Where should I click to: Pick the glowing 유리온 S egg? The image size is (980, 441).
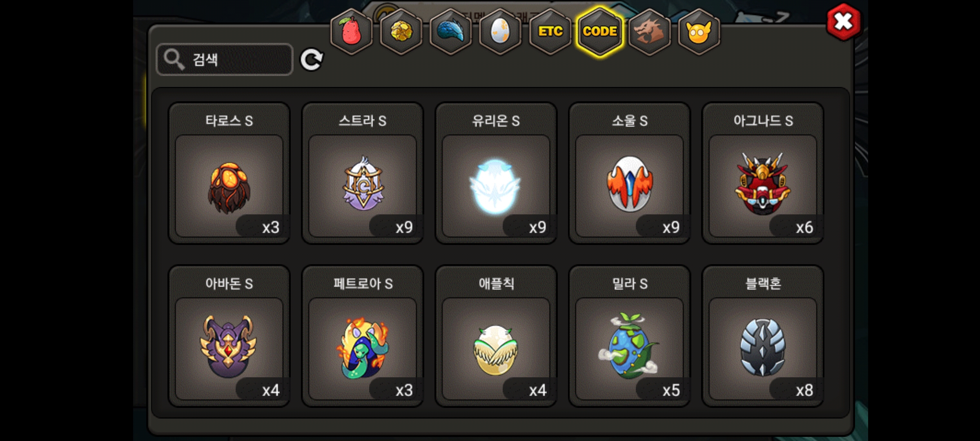496,173
